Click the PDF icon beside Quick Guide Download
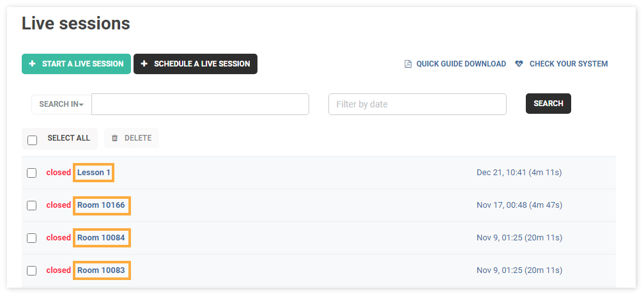 tap(408, 64)
